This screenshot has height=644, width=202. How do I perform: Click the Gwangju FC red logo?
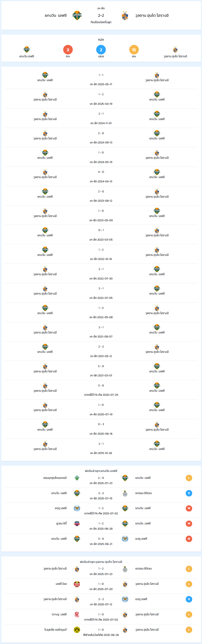(77, 614)
